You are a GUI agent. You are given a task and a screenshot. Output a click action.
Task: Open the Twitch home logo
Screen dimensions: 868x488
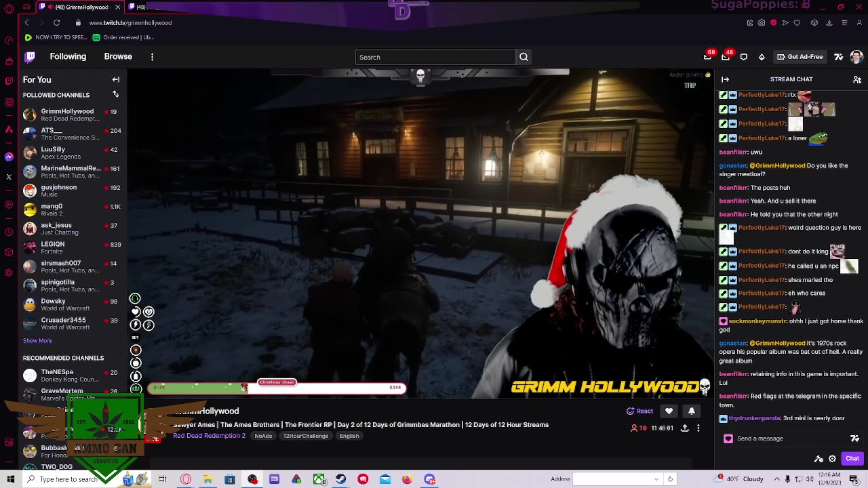(30, 57)
